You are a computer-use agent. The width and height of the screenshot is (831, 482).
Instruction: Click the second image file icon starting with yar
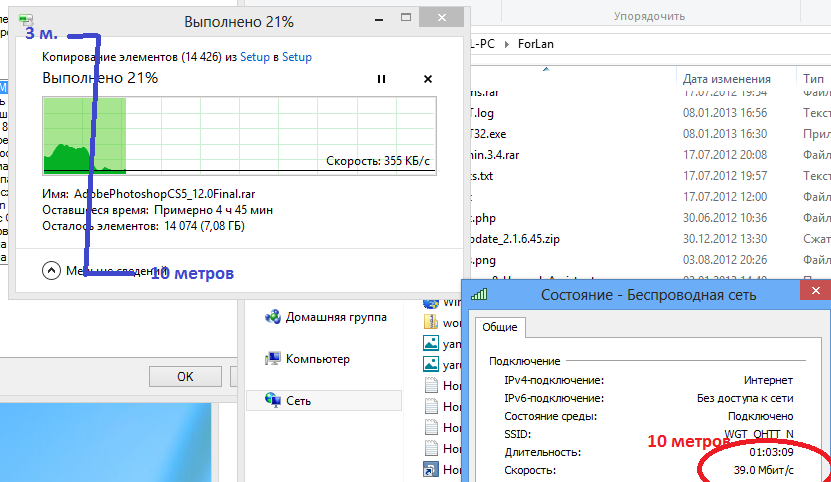click(431, 364)
